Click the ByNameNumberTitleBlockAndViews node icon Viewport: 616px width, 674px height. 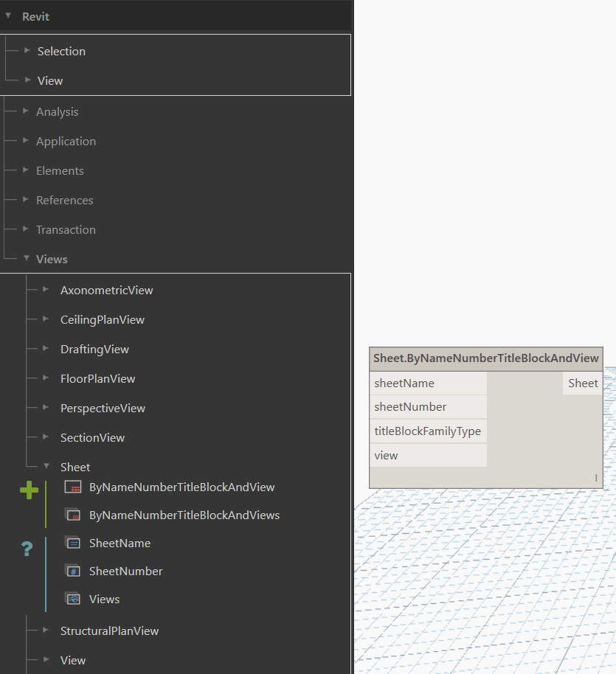click(73, 515)
